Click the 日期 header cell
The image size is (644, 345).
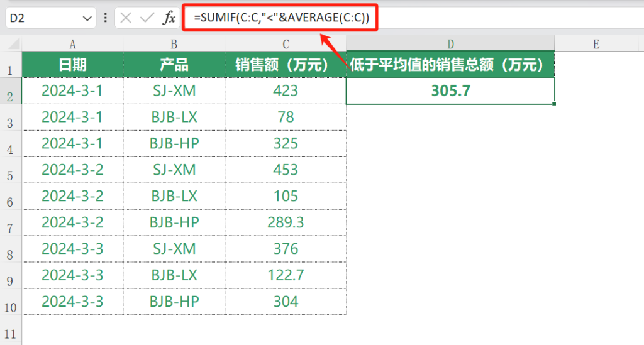[72, 64]
